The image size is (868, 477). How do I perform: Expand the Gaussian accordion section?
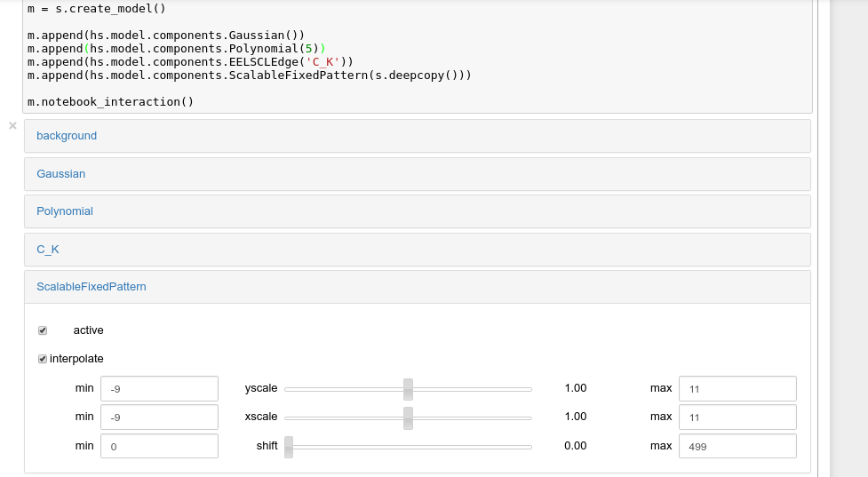[x=61, y=174]
